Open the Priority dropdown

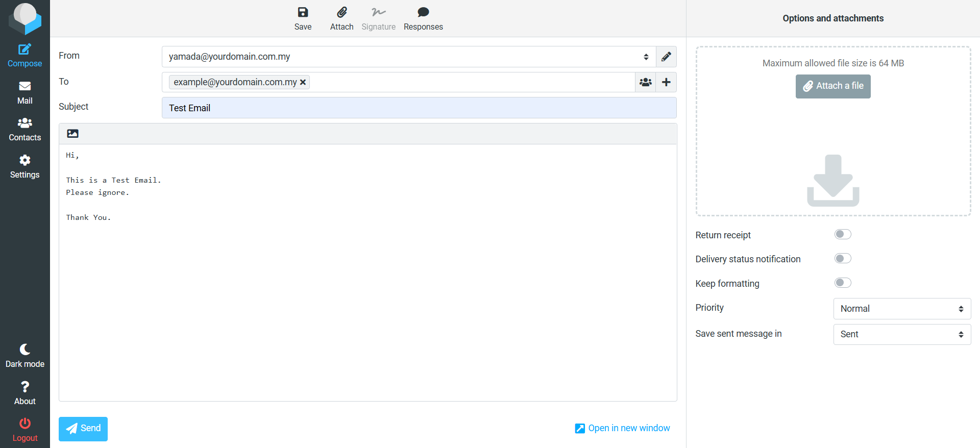901,309
